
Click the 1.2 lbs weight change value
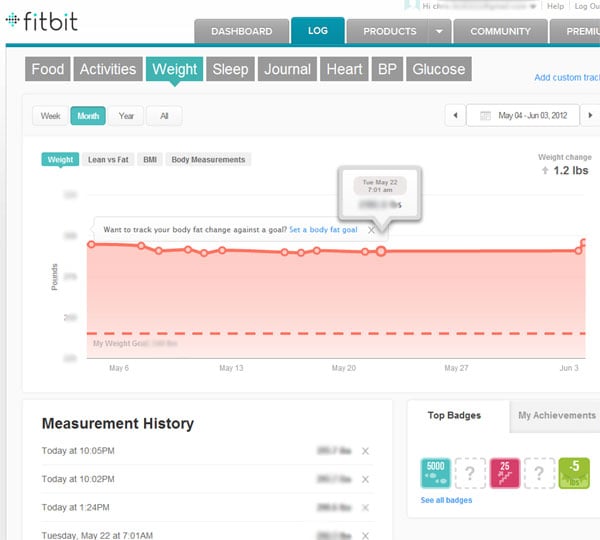point(571,170)
